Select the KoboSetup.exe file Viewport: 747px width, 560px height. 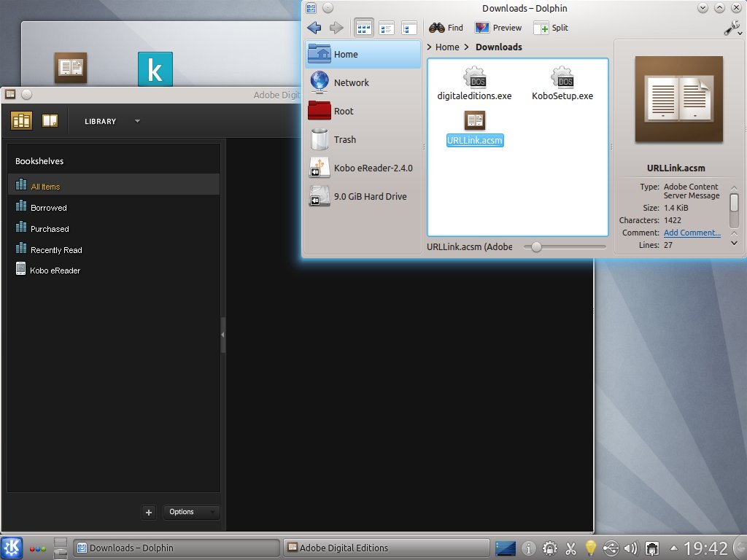coord(562,84)
